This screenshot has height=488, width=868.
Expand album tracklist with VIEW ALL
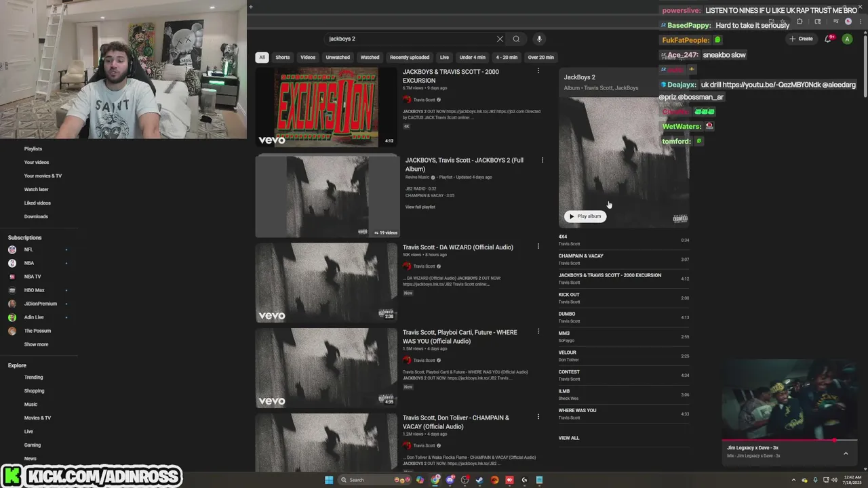569,438
